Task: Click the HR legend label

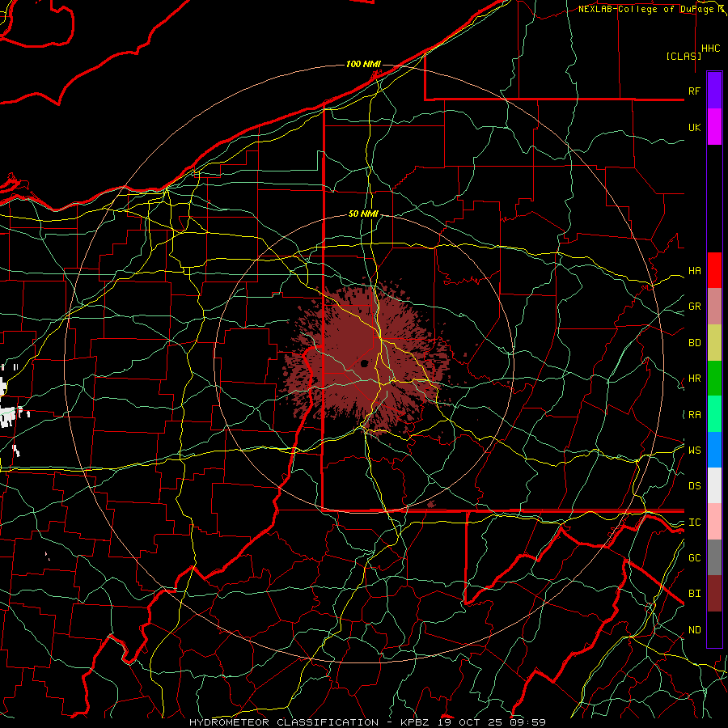Action: coord(694,379)
